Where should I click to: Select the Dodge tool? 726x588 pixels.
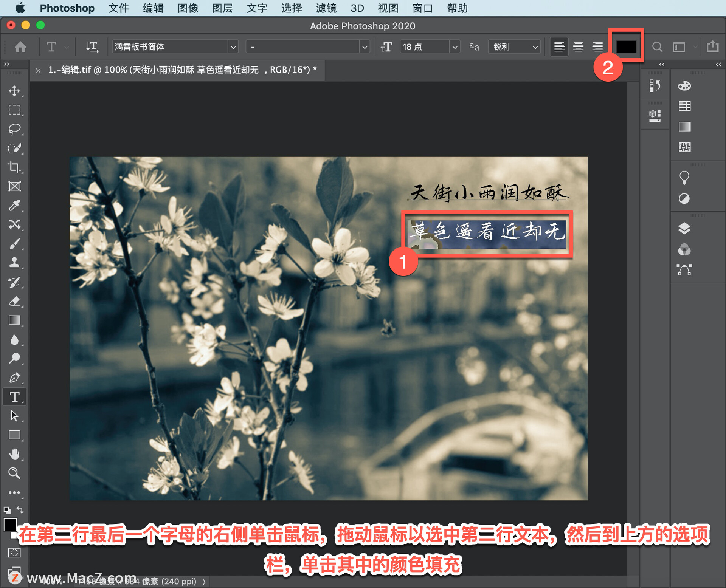(14, 358)
